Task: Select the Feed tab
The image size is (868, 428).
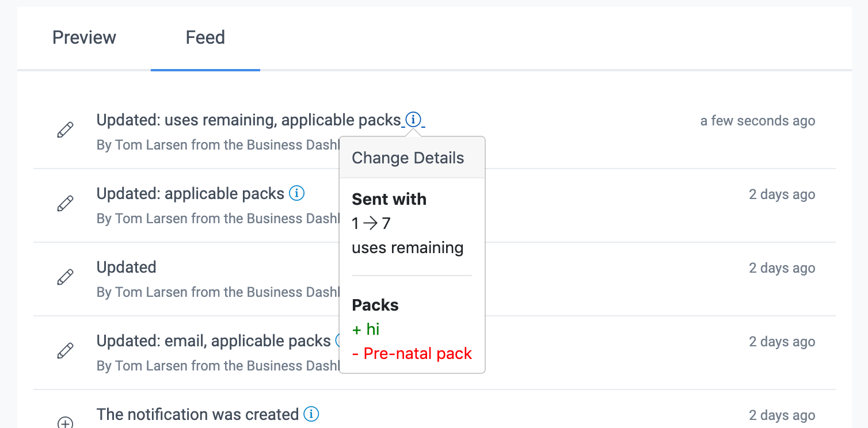Action: point(205,38)
